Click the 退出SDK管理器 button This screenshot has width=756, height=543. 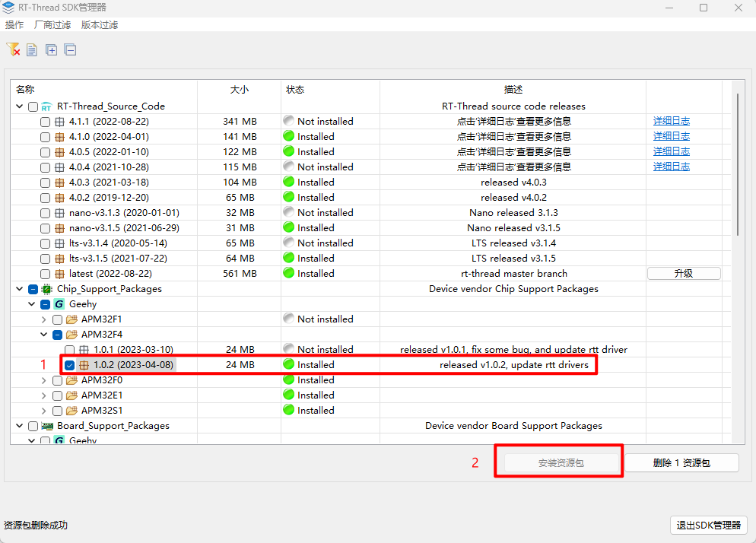coord(708,526)
